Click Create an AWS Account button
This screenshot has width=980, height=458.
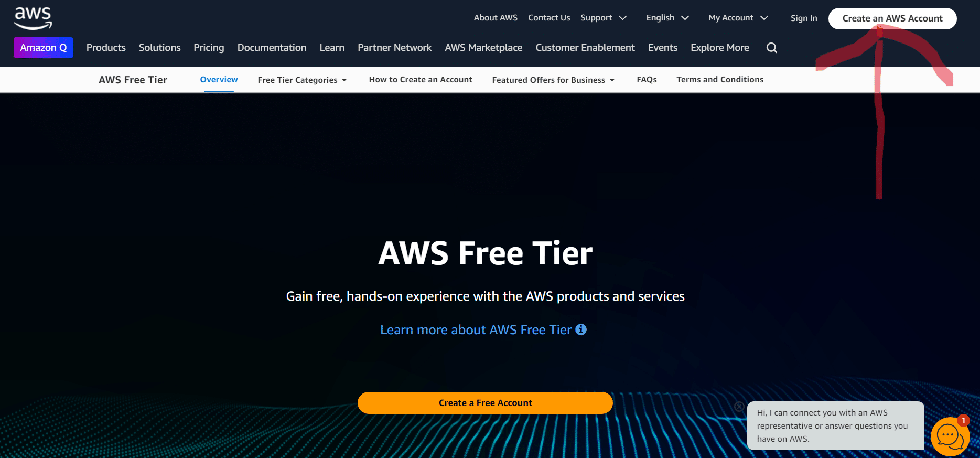coord(892,18)
